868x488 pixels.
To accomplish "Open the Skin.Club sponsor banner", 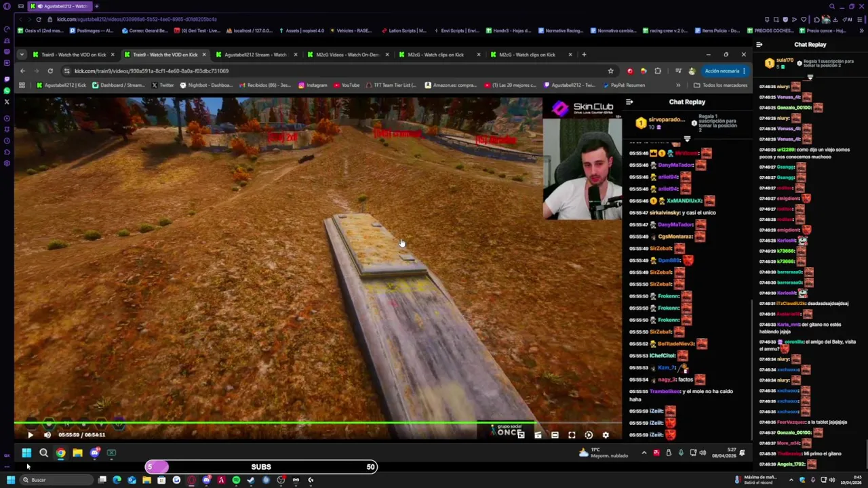I will click(583, 108).
